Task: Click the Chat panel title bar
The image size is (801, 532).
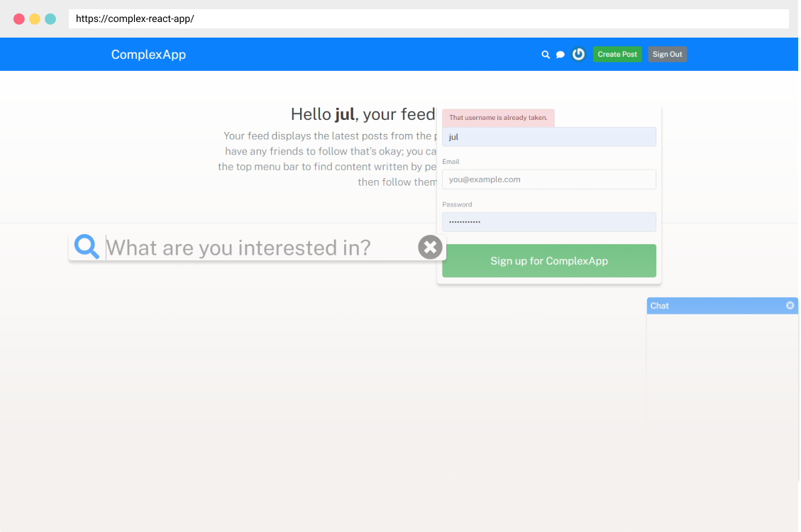Action: click(722, 306)
